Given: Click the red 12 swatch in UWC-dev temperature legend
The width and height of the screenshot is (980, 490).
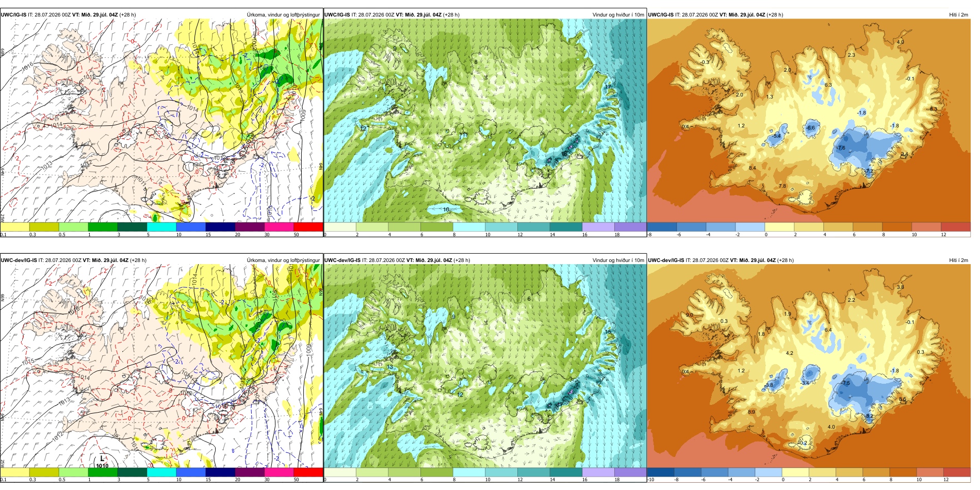Looking at the screenshot, I should (x=957, y=472).
